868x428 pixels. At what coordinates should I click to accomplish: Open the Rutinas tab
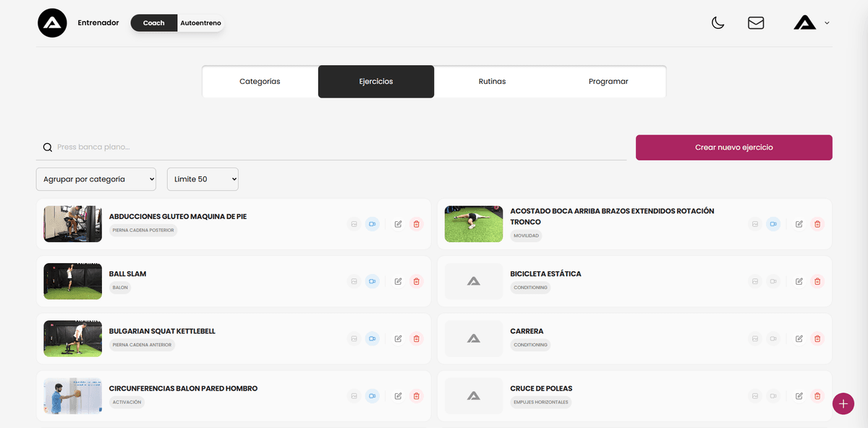coord(492,82)
